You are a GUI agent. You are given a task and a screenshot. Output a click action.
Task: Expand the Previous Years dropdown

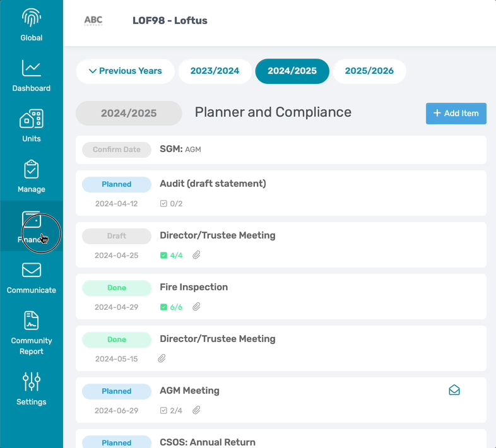(x=126, y=71)
